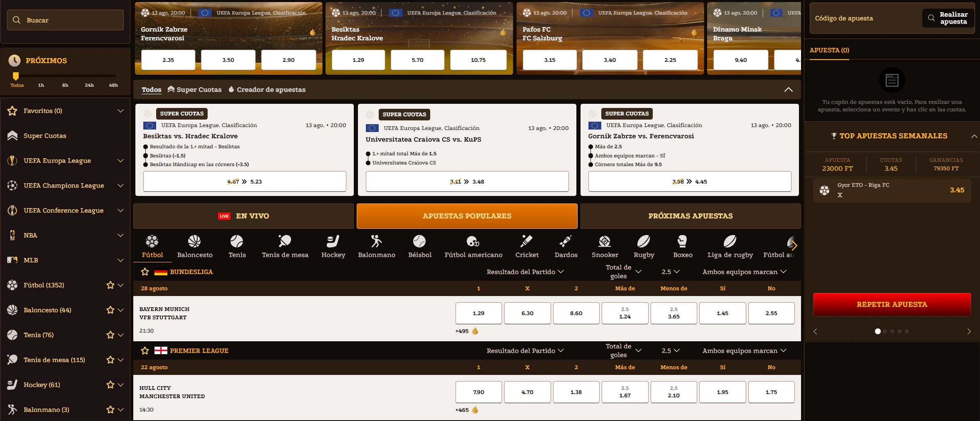The image size is (980, 421).
Task: Select the Todos filter in Super Cuotas bar
Action: 152,90
